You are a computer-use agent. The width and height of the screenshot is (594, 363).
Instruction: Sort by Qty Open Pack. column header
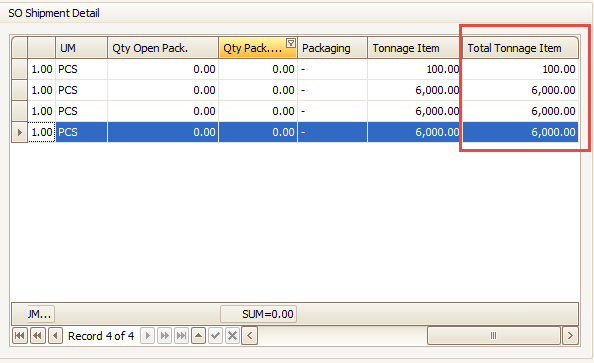[163, 48]
